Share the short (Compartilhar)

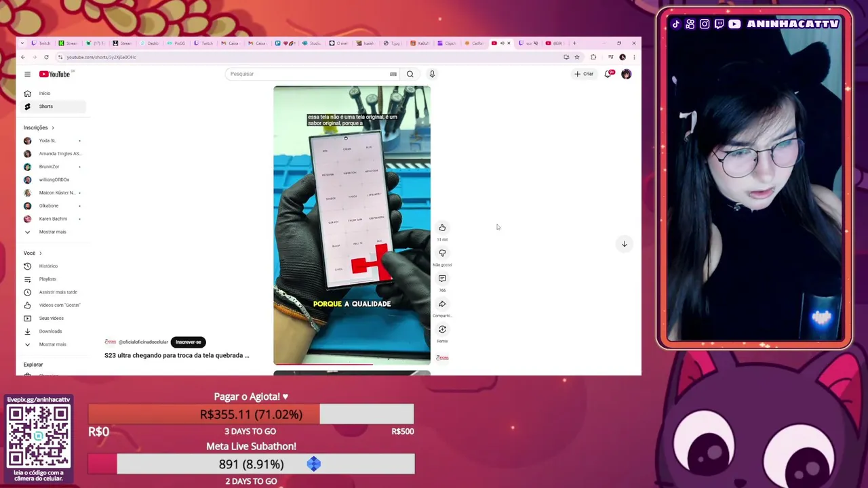442,304
